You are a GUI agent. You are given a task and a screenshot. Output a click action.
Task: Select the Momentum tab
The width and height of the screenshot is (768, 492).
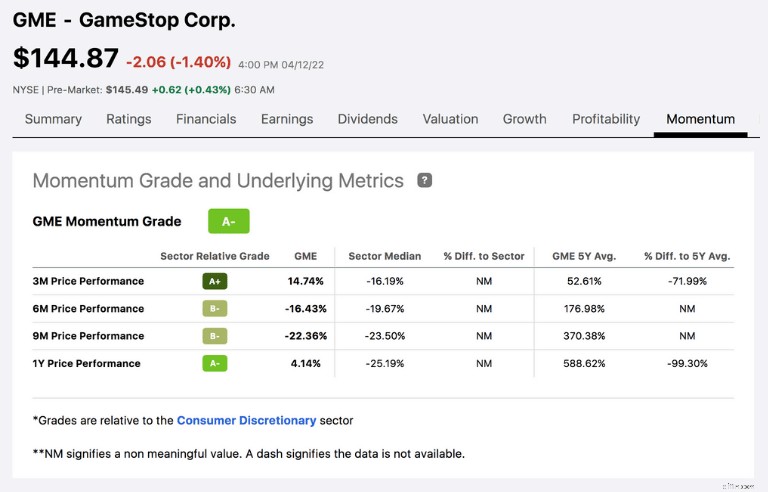pyautogui.click(x=700, y=119)
